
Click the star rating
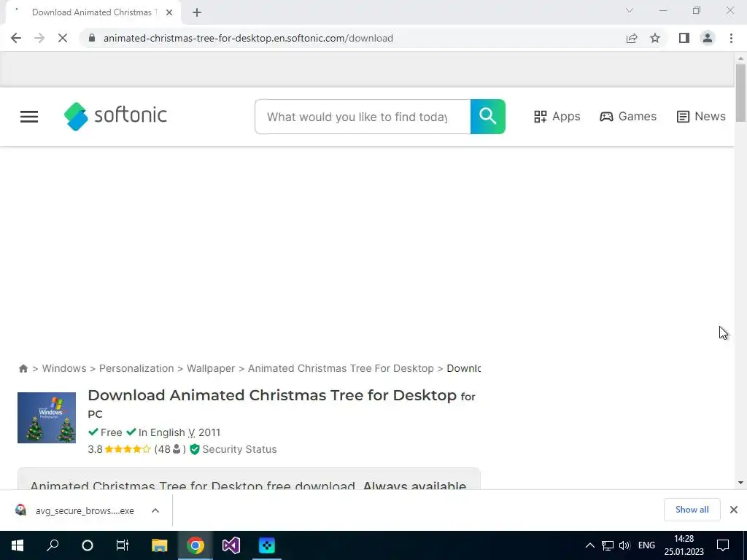pos(127,449)
